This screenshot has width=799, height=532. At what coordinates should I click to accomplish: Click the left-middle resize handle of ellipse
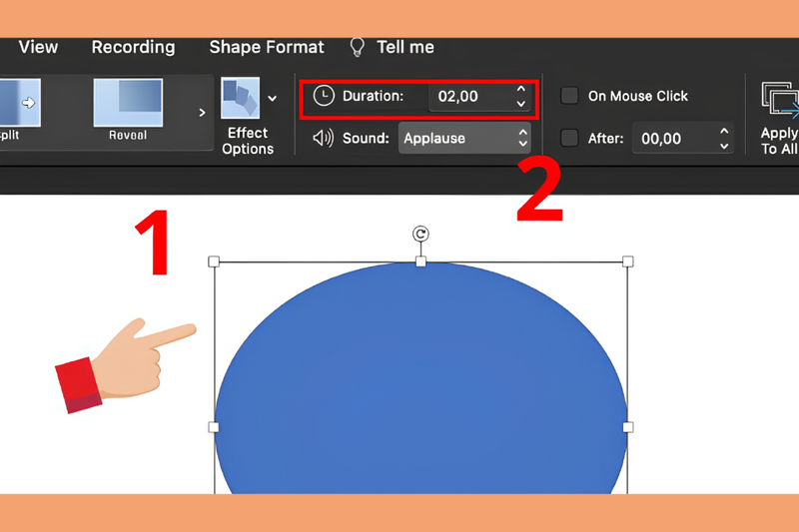(x=214, y=427)
